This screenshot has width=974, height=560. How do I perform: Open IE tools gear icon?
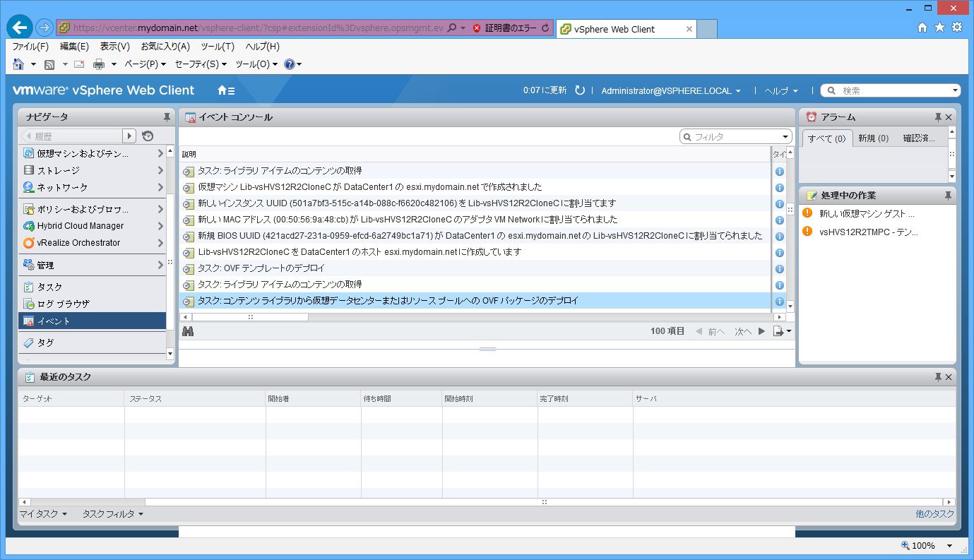[x=957, y=28]
